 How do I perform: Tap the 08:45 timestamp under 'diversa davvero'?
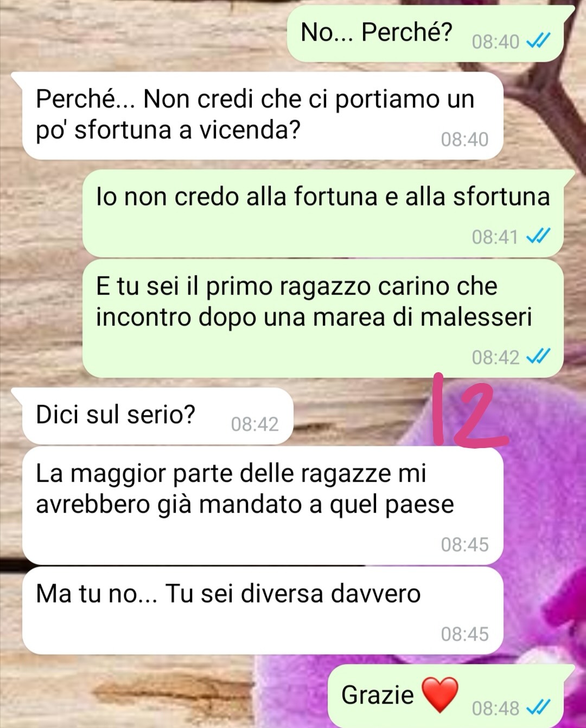[x=464, y=634]
